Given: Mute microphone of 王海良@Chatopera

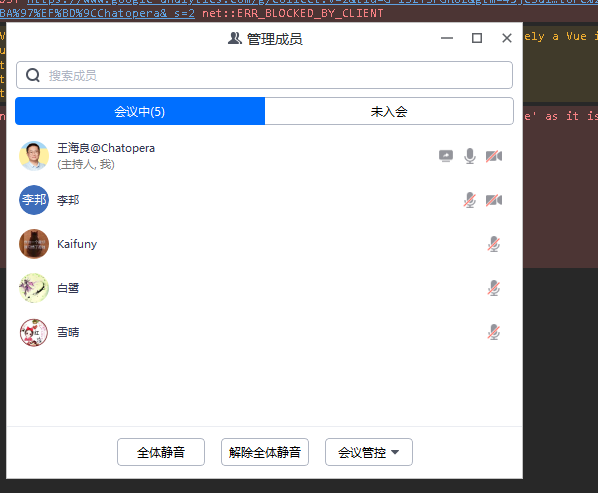Looking at the screenshot, I should (x=470, y=156).
